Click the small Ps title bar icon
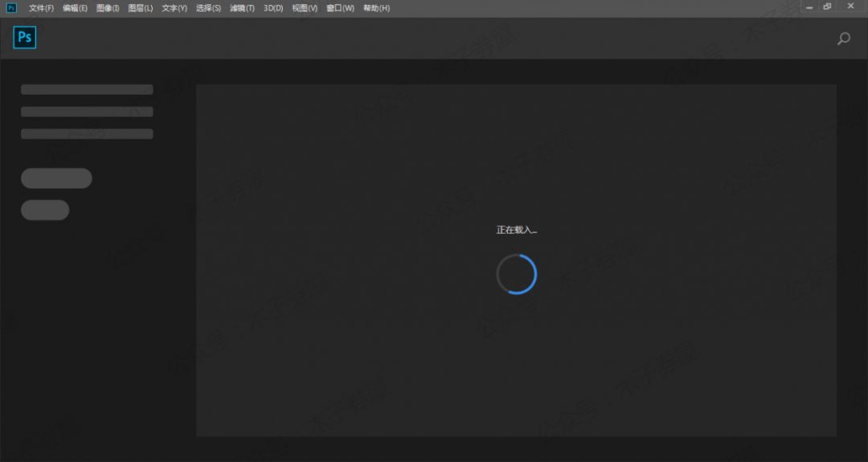The height and width of the screenshot is (462, 868). pos(11,8)
